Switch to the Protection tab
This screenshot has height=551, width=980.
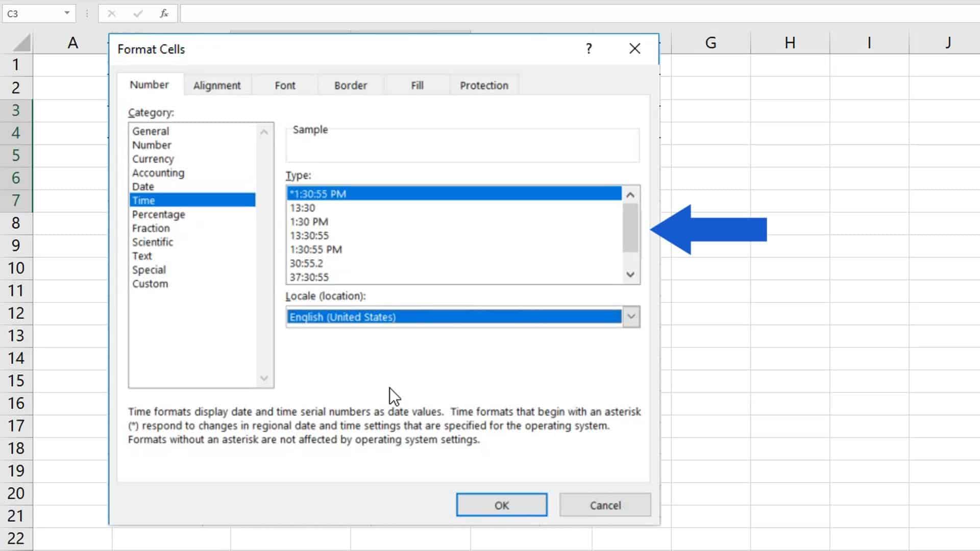pos(483,85)
